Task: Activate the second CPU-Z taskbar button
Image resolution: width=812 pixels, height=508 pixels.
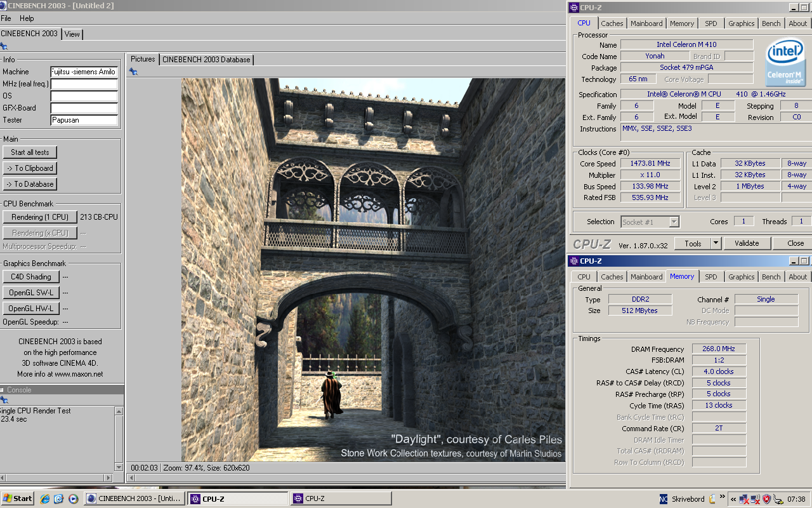Action: (x=341, y=498)
